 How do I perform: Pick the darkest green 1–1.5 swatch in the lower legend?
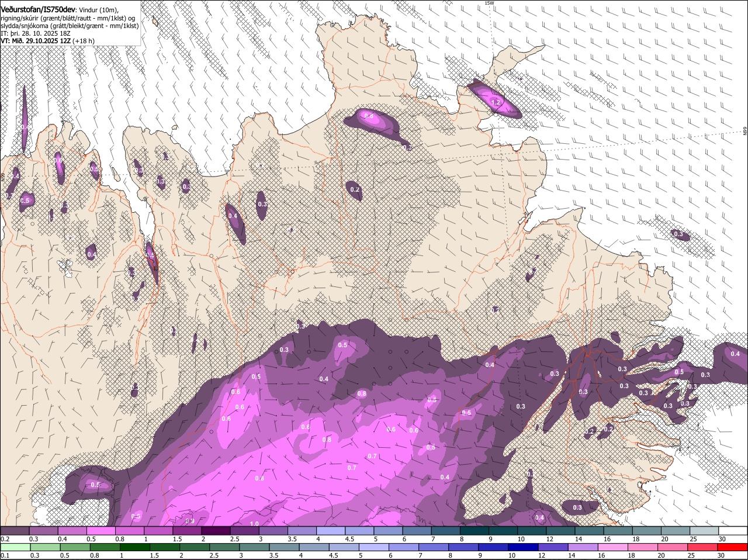(134, 547)
